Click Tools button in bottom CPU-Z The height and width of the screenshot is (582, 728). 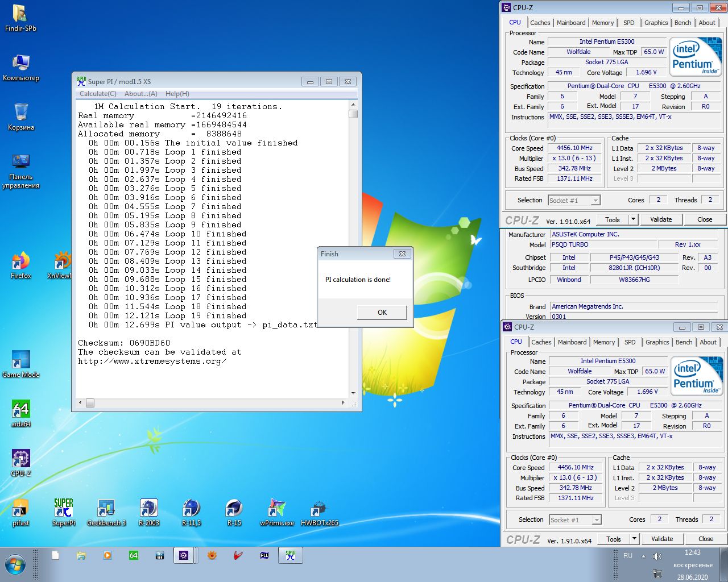[x=614, y=539]
